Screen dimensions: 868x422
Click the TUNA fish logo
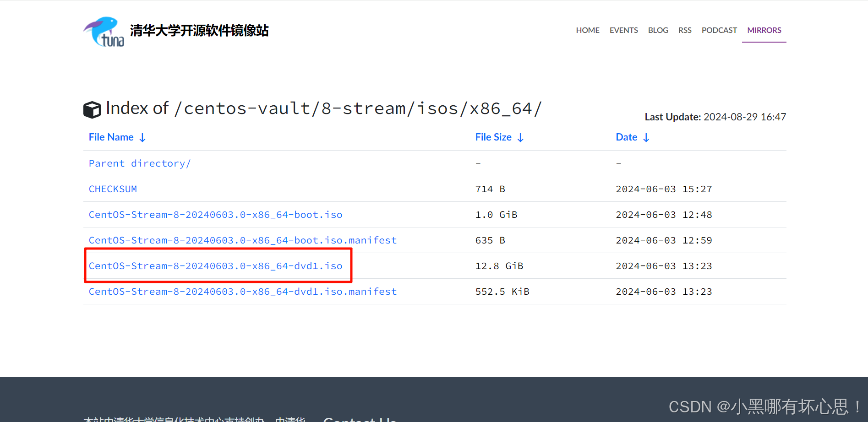coord(104,32)
